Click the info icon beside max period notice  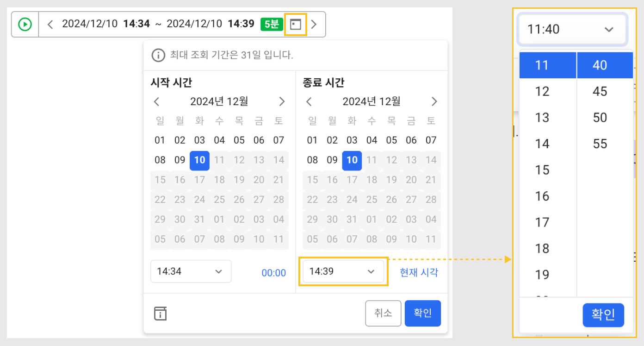158,56
